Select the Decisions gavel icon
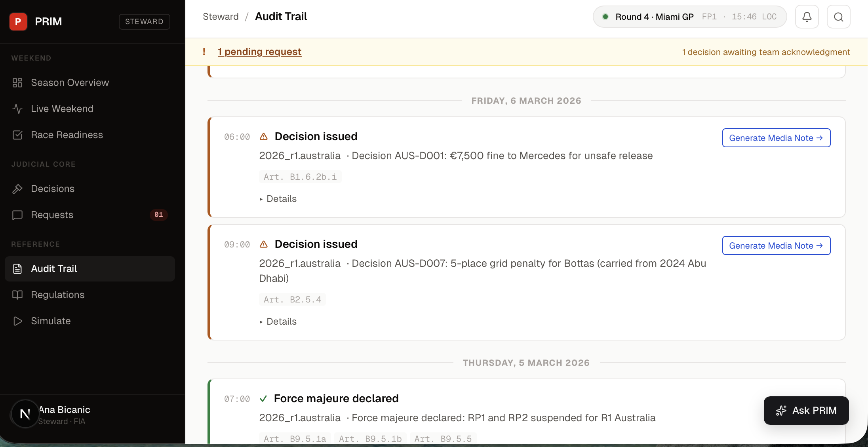This screenshot has height=447, width=868. coord(17,188)
